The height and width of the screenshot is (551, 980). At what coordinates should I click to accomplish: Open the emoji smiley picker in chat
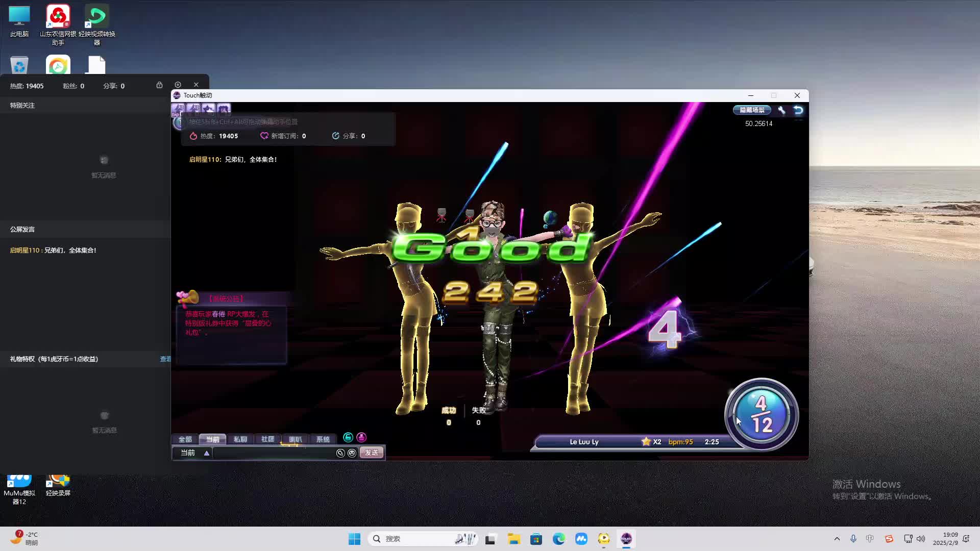pyautogui.click(x=352, y=453)
